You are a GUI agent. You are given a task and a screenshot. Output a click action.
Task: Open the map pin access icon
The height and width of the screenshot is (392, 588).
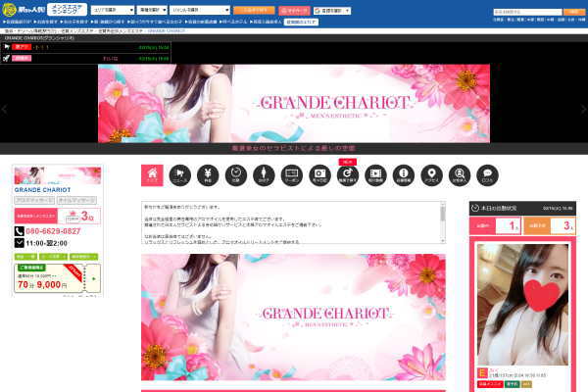coord(431,175)
